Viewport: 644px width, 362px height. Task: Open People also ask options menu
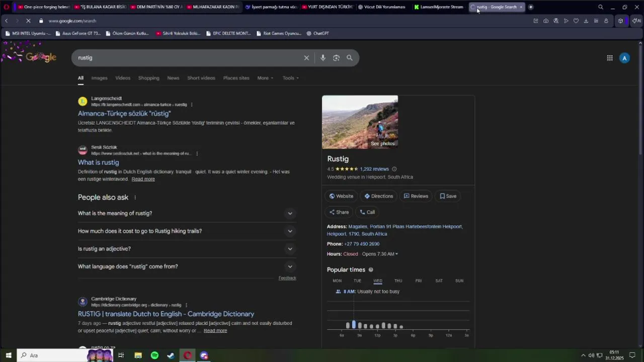135,198
